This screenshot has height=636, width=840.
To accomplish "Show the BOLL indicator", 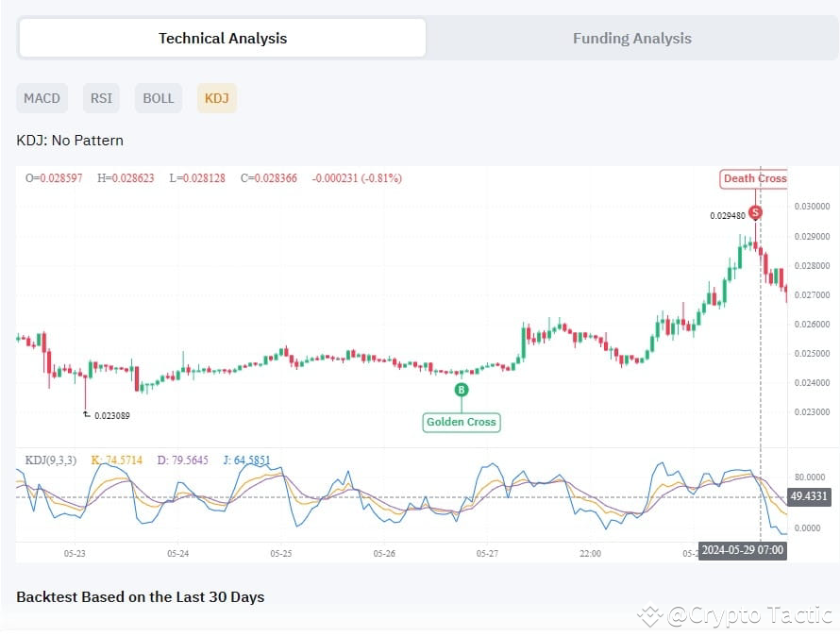I will pyautogui.click(x=159, y=98).
